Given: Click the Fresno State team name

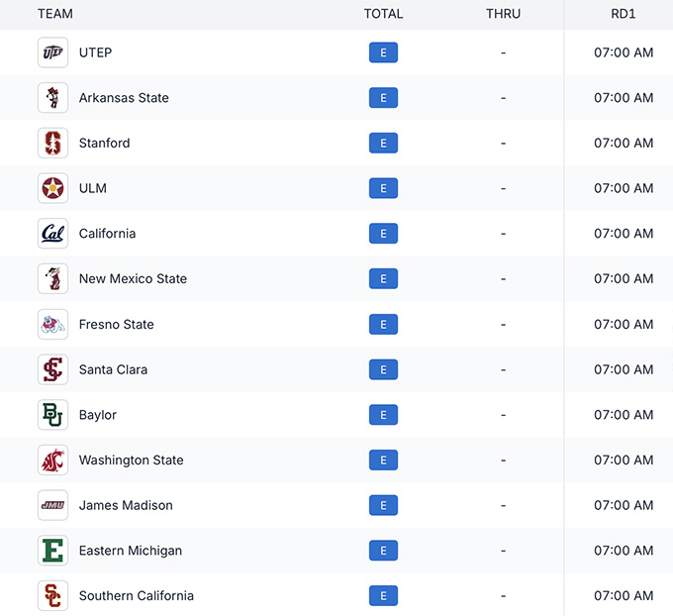Looking at the screenshot, I should [x=117, y=324].
